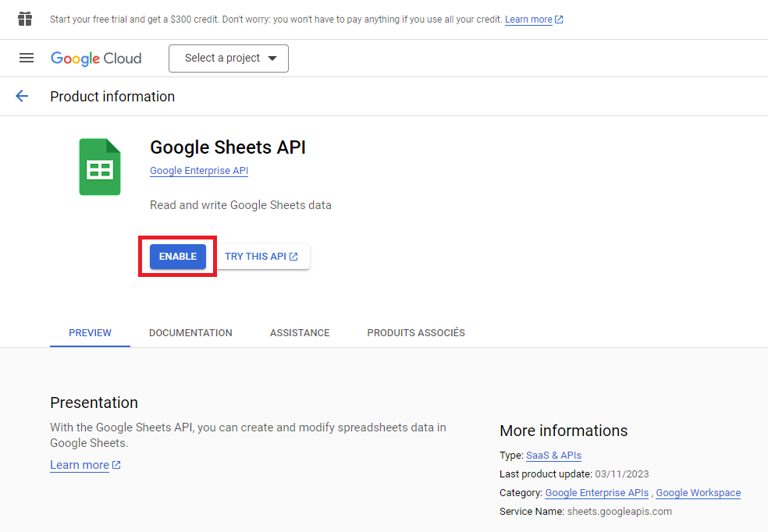This screenshot has height=532, width=768.
Task: Open the Google Enterprise API link
Action: (198, 170)
